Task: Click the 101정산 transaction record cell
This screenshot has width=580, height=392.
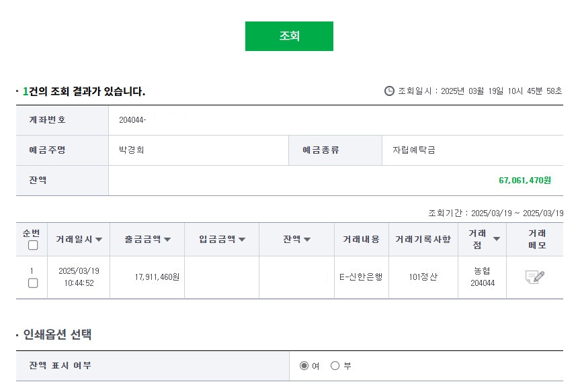Action: (x=423, y=277)
